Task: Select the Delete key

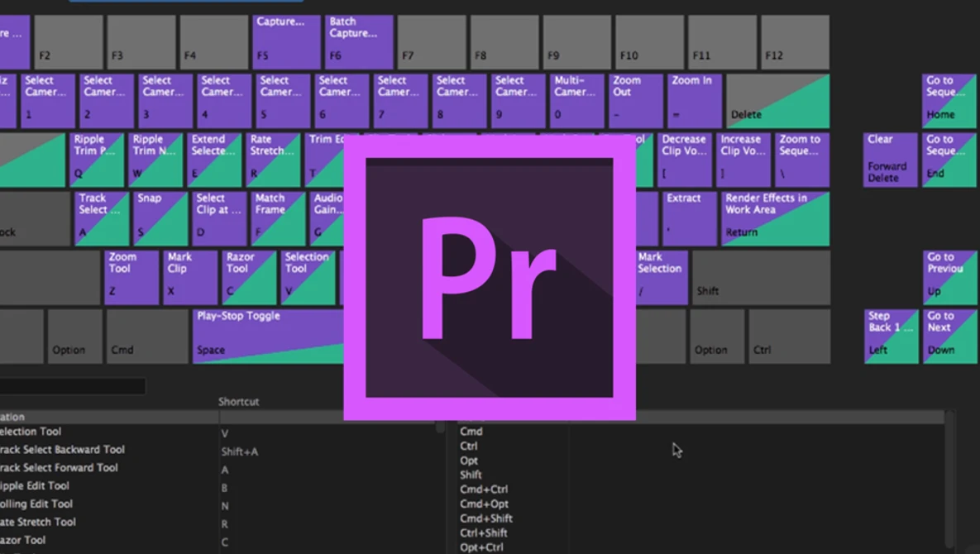Action: (777, 101)
